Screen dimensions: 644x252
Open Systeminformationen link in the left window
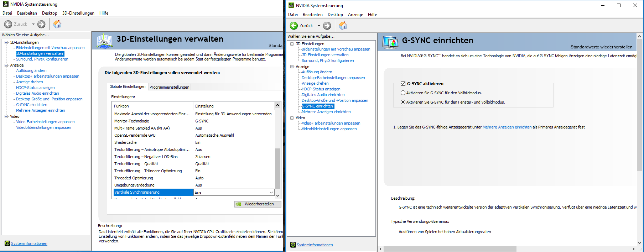[29, 243]
